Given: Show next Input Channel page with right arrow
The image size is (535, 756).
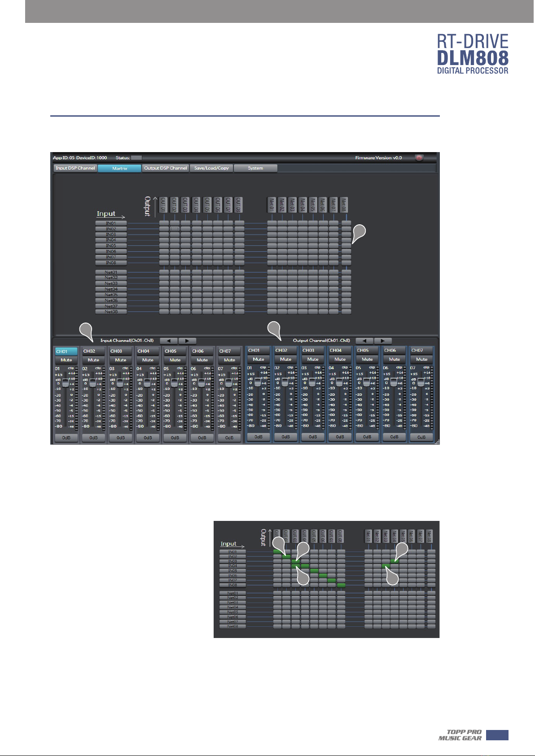Looking at the screenshot, I should click(x=187, y=341).
